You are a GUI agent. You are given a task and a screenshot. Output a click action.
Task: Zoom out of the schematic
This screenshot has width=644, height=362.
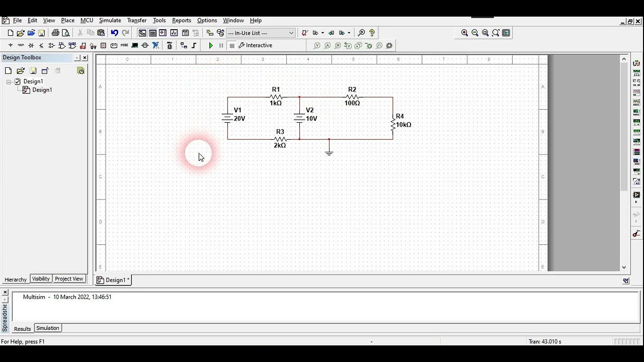pyautogui.click(x=475, y=33)
